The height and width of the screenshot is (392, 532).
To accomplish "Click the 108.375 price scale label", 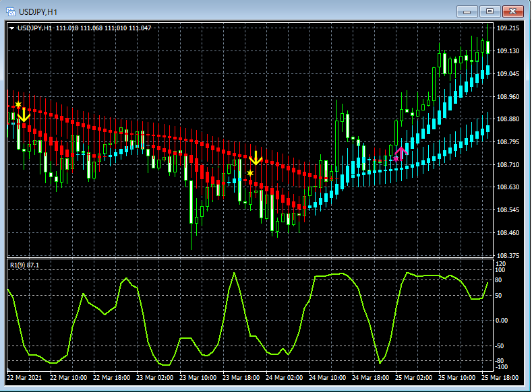I will (508, 255).
